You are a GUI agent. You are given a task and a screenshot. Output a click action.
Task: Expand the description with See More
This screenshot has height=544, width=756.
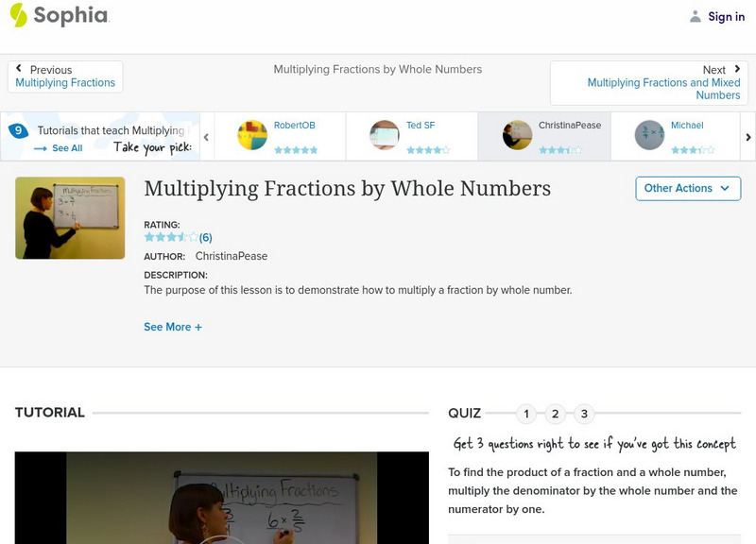[173, 327]
